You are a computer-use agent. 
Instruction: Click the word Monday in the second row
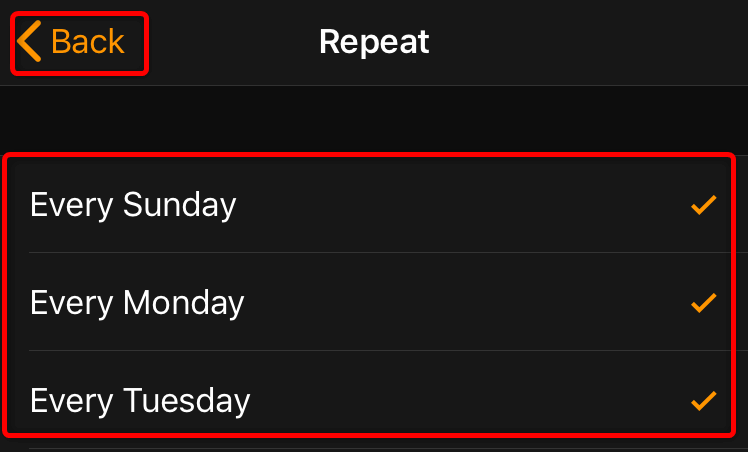pyautogui.click(x=183, y=303)
